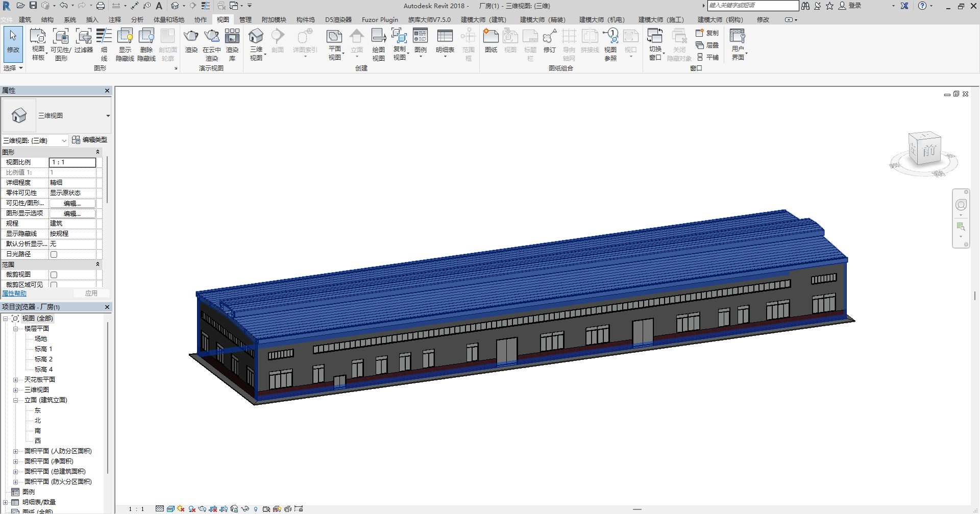Image resolution: width=980 pixels, height=514 pixels.
Task: Open the 属性帮助 link
Action: click(14, 293)
